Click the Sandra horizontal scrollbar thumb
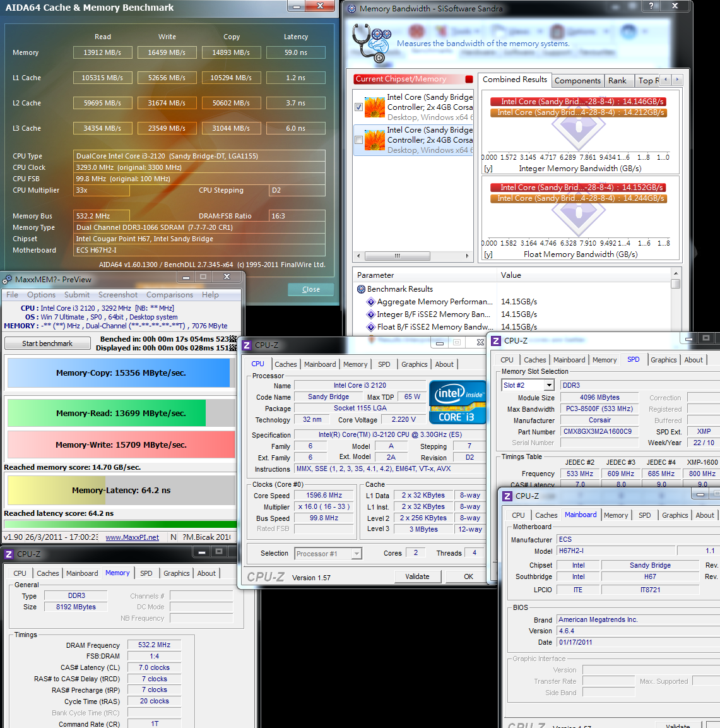This screenshot has height=728, width=720. click(x=397, y=256)
